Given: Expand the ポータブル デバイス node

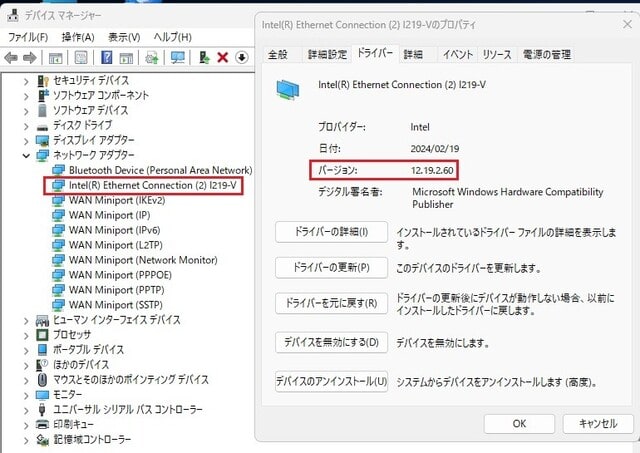Looking at the screenshot, I should (x=27, y=350).
